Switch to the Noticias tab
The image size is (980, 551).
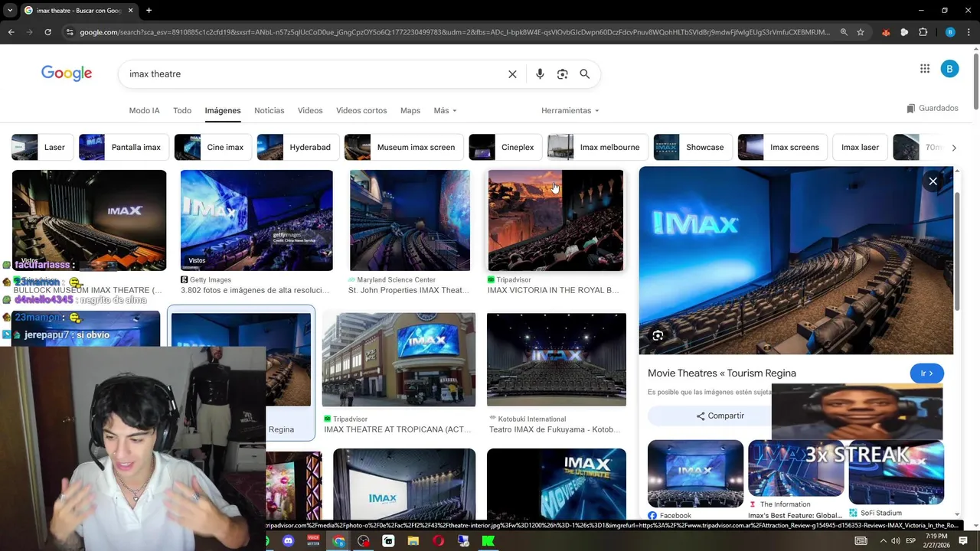(x=269, y=111)
